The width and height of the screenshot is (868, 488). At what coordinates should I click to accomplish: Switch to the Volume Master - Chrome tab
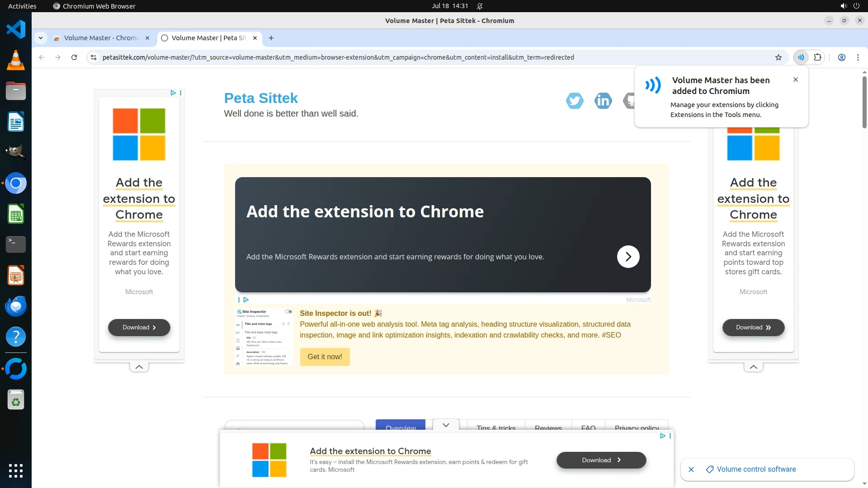pyautogui.click(x=100, y=38)
